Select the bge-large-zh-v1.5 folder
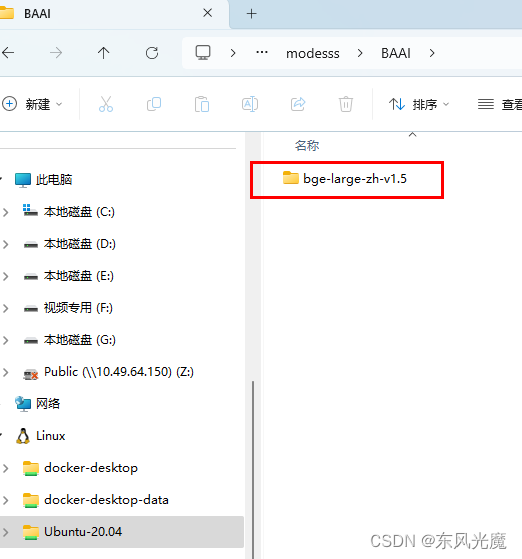The height and width of the screenshot is (559, 522). (x=344, y=178)
